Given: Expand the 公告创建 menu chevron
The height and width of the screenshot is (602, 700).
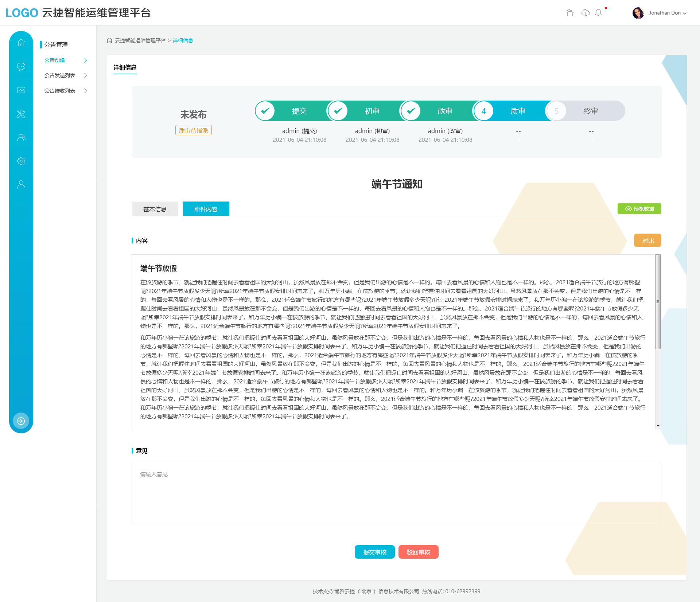Looking at the screenshot, I should click(x=85, y=60).
